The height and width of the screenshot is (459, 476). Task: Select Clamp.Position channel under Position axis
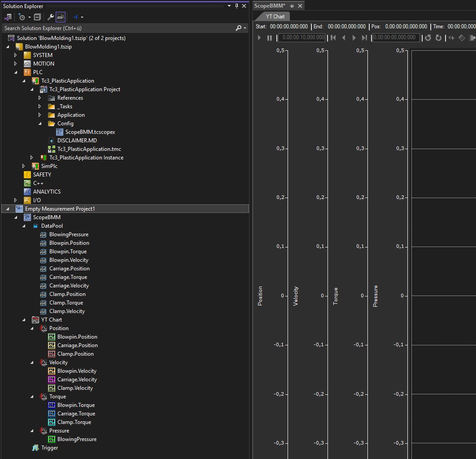75,354
